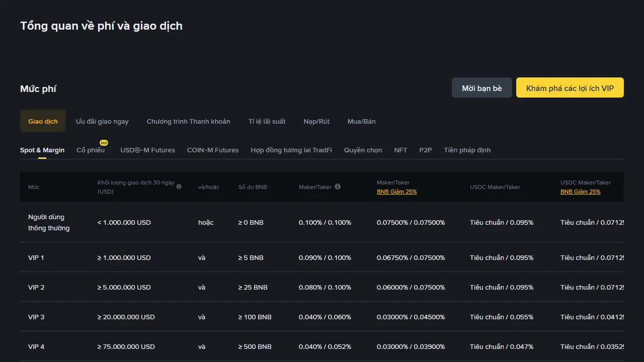
Task: Click the ≥ 0 BNB balance cell
Action: pyautogui.click(x=251, y=223)
